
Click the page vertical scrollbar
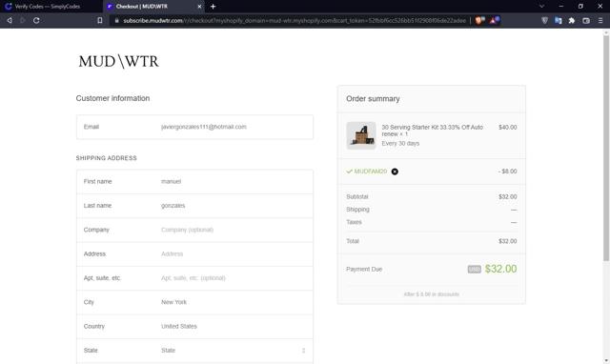(x=606, y=148)
